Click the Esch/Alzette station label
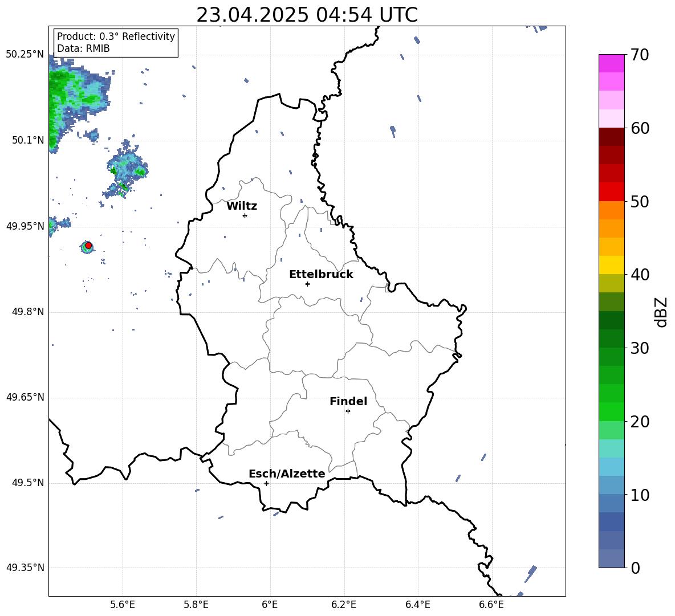 tap(287, 474)
